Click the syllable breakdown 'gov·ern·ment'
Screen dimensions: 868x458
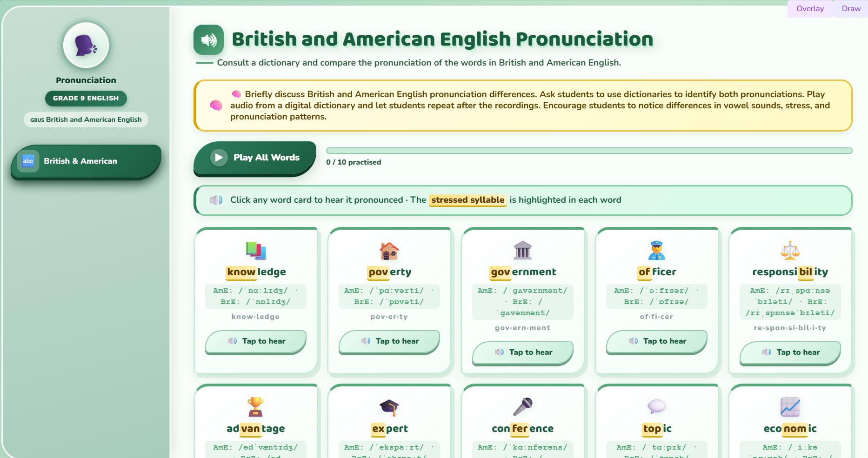[x=523, y=328]
